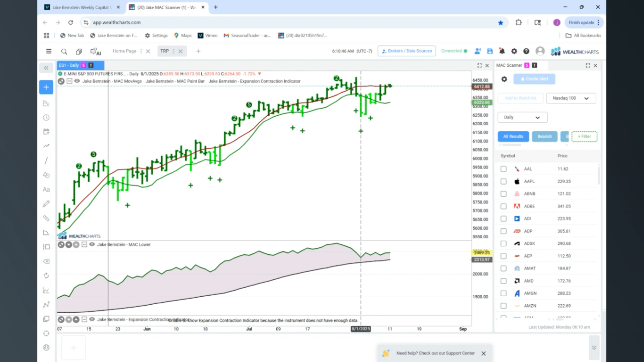Open the user account avatar
The image size is (644, 362).
[540, 51]
